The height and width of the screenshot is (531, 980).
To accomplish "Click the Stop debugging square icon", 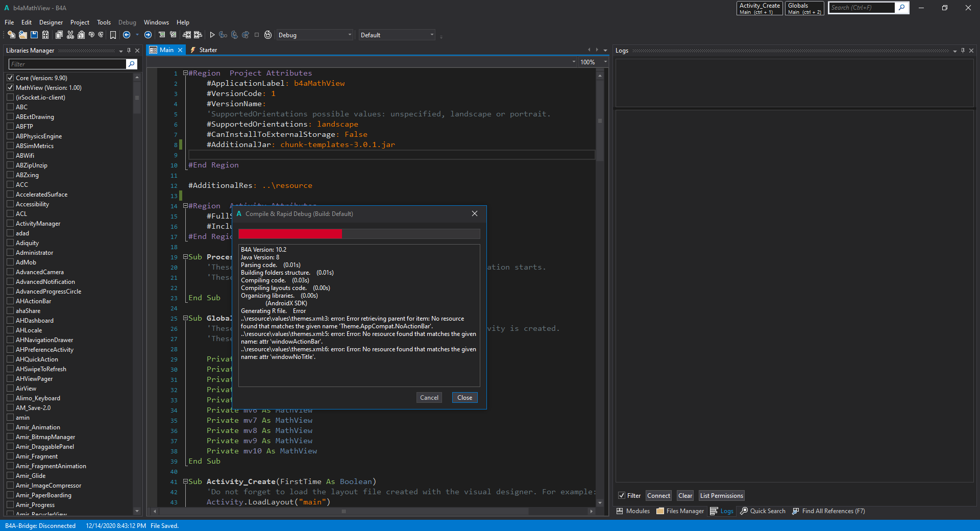I will point(257,35).
